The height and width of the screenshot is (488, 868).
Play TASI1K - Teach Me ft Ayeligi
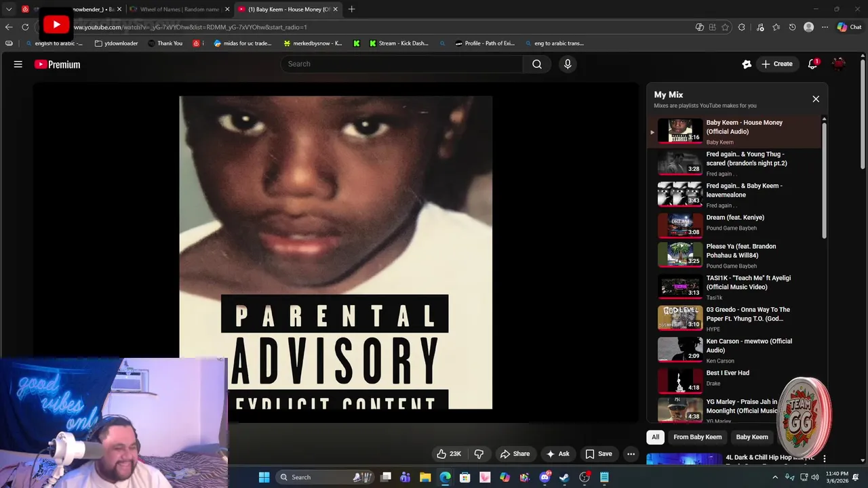tap(734, 287)
